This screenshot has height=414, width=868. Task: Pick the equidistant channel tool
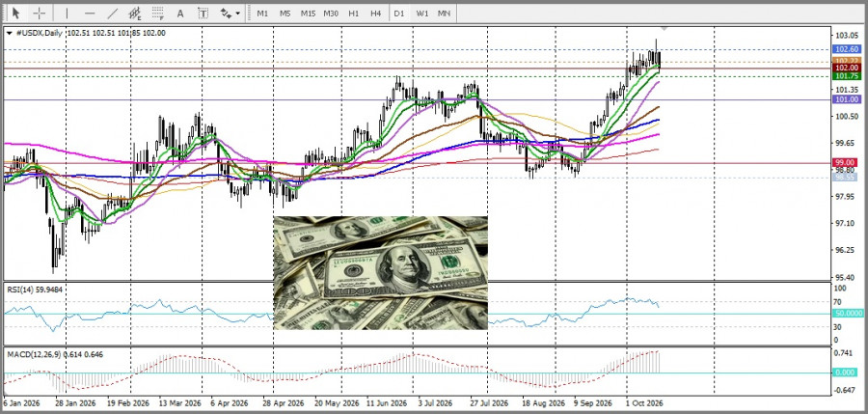tap(135, 13)
